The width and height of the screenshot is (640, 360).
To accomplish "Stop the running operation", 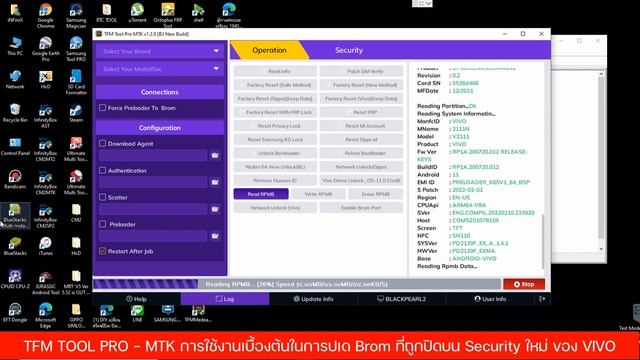I will [x=524, y=284].
